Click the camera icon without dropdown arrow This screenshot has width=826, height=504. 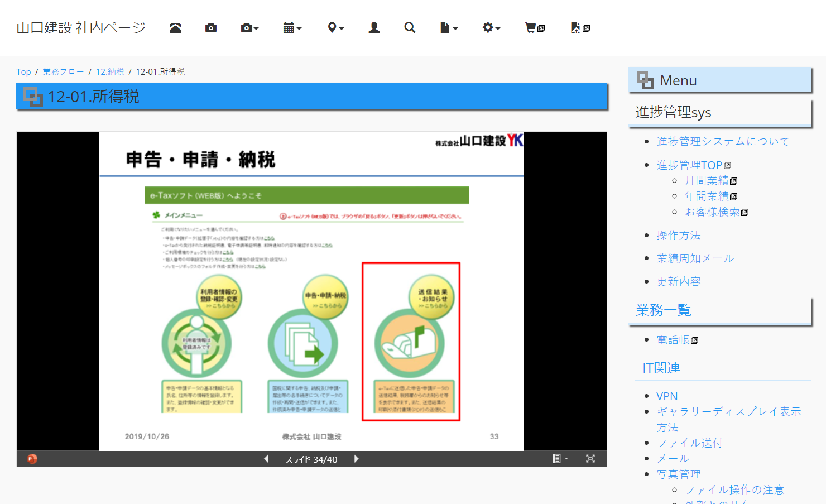(x=211, y=27)
